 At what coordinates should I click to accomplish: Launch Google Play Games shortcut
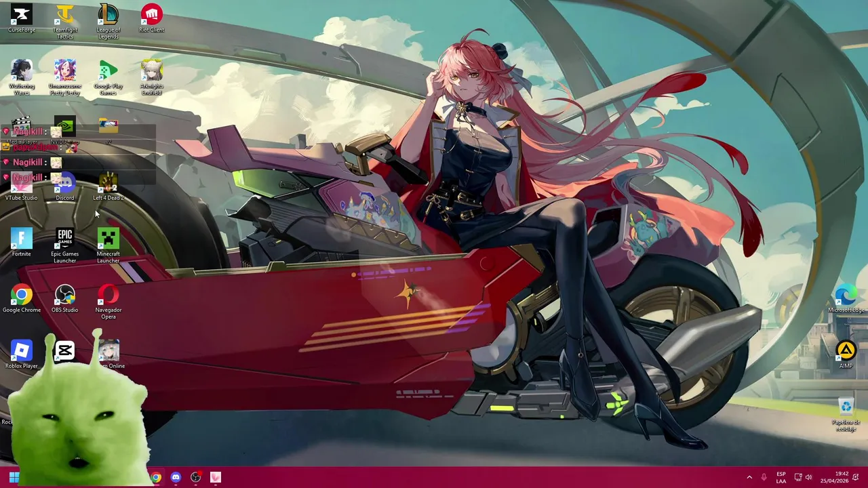coord(108,77)
